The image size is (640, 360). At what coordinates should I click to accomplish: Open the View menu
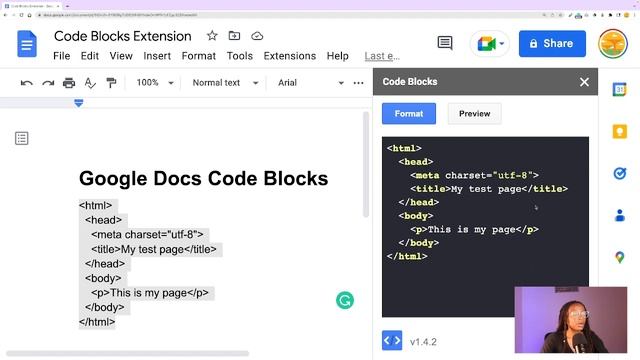121,56
